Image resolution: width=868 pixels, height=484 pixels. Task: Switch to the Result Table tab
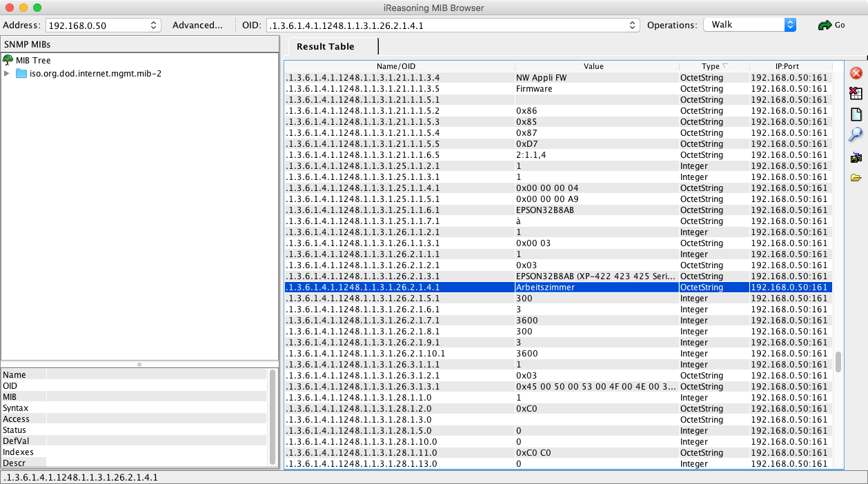tap(325, 46)
